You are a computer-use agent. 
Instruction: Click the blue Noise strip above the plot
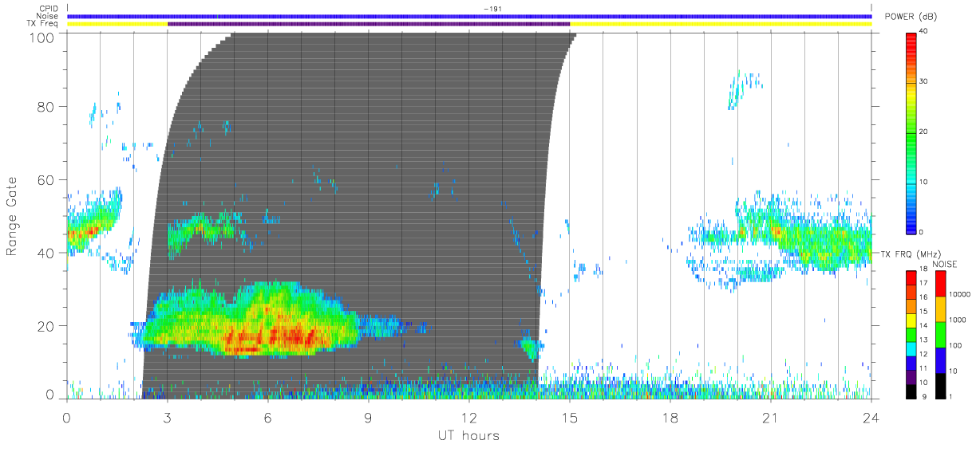469,16
